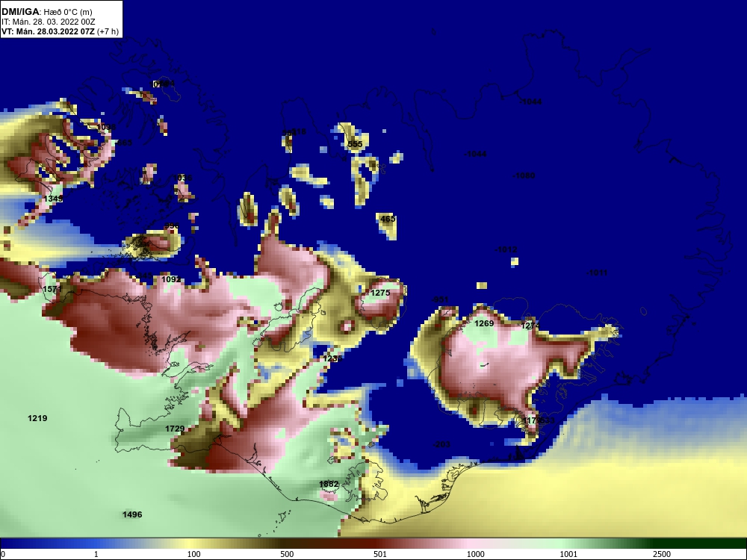Screen dimensions: 747x560
Task: Click the map value label 665
Action: tap(124, 143)
